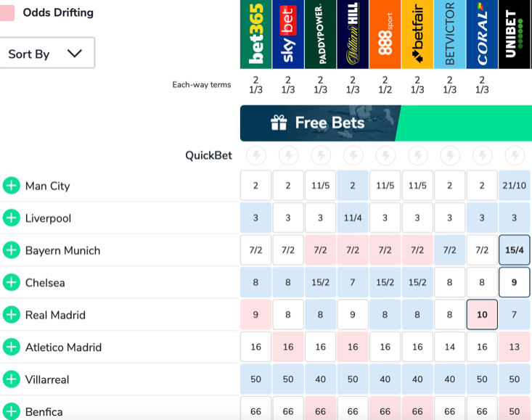Click the QuickBet lightning icon under bet365
The height and width of the screenshot is (420, 532).
(x=255, y=155)
